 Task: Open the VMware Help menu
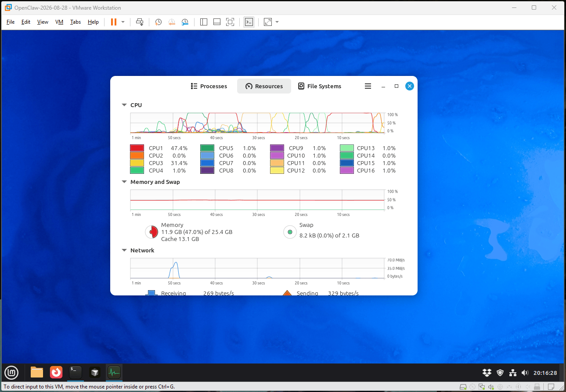tap(93, 22)
